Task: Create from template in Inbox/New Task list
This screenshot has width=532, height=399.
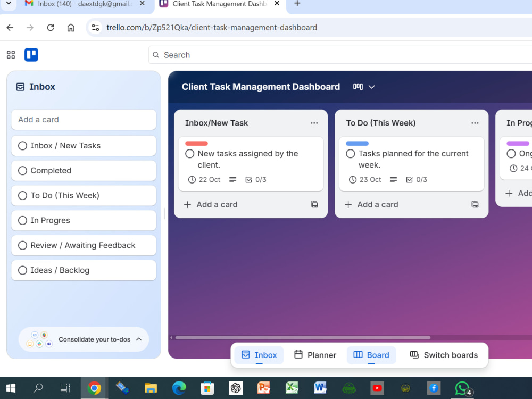Action: (x=314, y=204)
